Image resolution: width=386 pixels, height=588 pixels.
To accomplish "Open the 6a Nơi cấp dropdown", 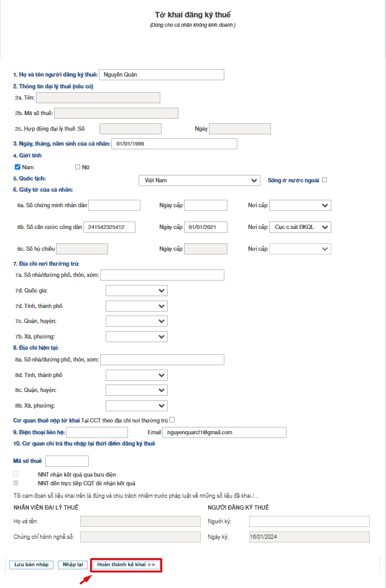I will coord(300,205).
